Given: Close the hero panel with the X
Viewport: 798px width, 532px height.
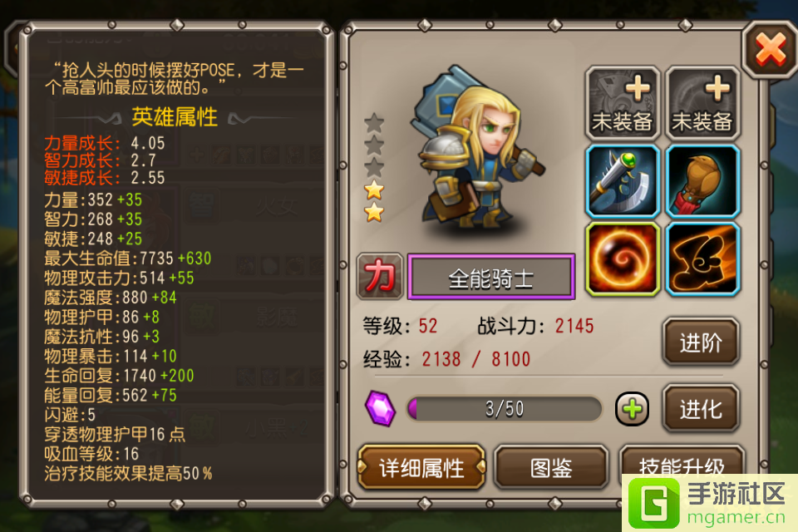Looking at the screenshot, I should [x=770, y=50].
